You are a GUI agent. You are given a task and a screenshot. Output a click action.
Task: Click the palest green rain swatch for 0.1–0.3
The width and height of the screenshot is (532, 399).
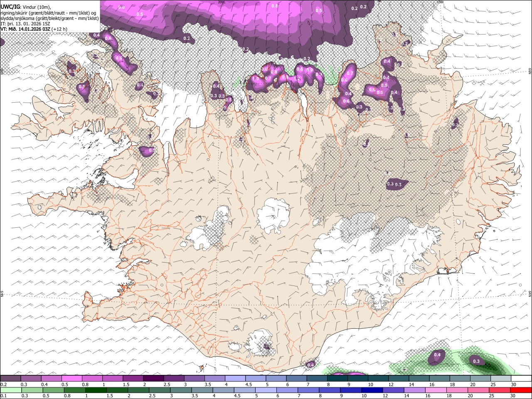coord(10,390)
